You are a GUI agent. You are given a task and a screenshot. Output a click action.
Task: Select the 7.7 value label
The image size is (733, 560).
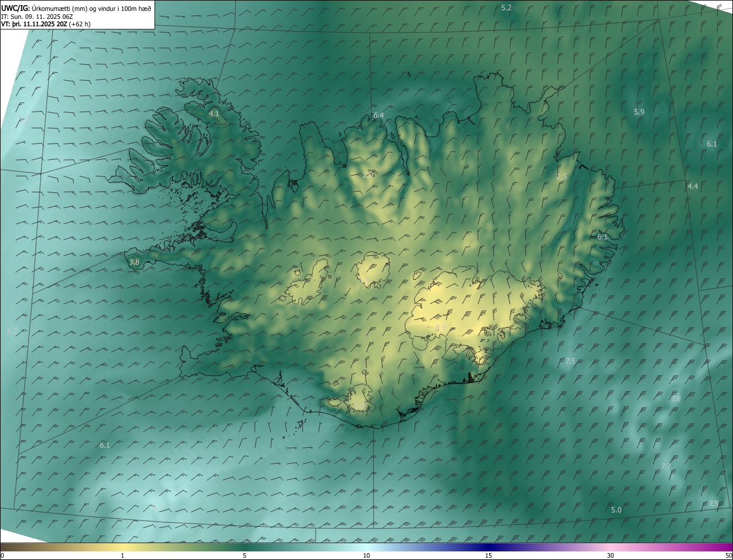pyautogui.click(x=666, y=467)
